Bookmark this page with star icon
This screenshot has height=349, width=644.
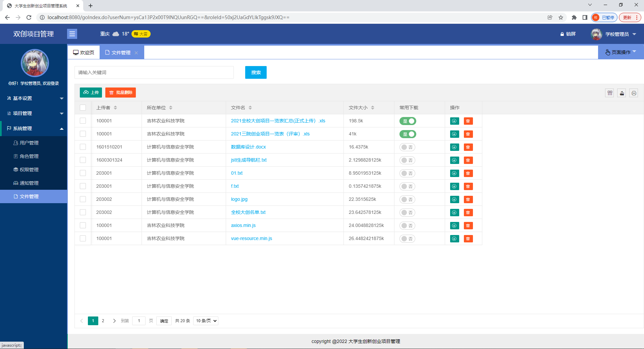tap(561, 17)
